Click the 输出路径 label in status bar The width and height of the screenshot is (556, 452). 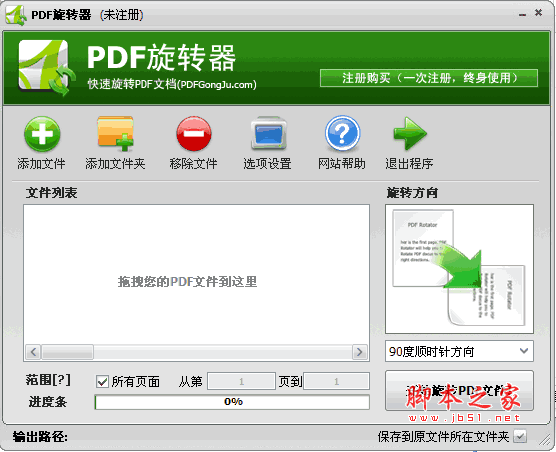[40, 437]
